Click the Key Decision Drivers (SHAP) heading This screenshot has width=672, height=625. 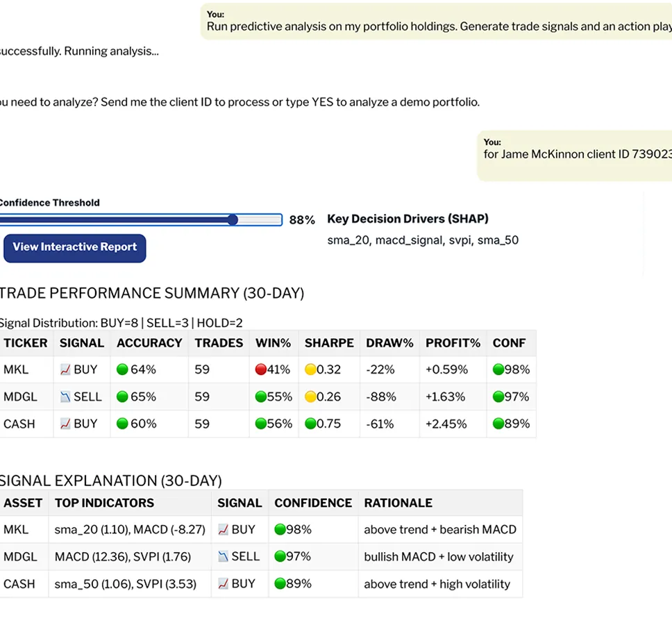(x=408, y=219)
